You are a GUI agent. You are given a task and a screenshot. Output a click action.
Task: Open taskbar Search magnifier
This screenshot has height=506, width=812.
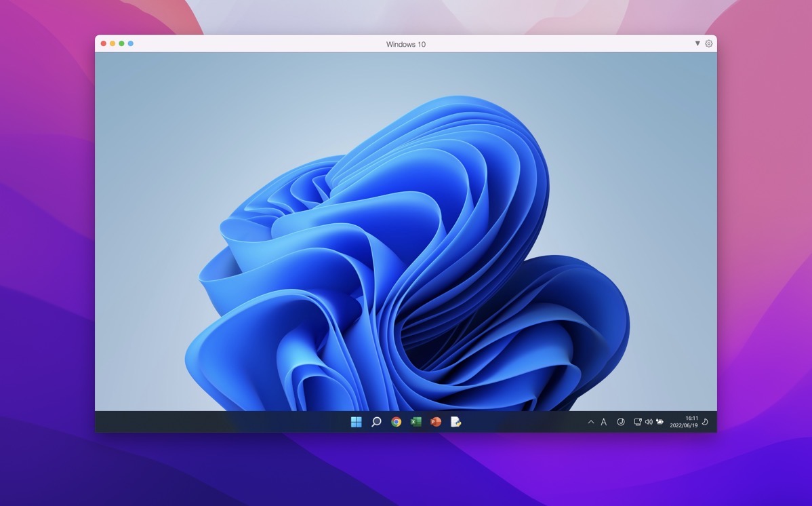[x=376, y=422]
